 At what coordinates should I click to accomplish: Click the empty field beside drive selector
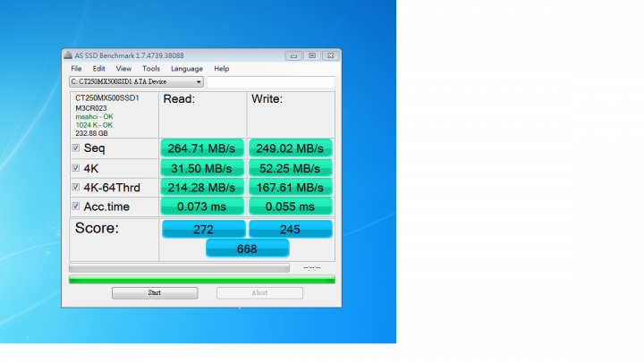(x=271, y=81)
